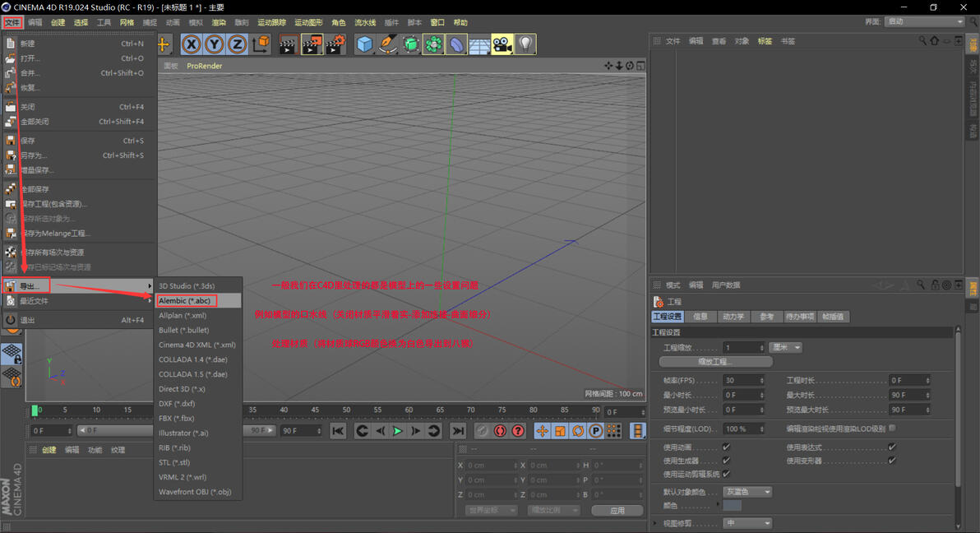Click the red record keyframe icon
Viewport: 980px width, 533px height.
500,430
